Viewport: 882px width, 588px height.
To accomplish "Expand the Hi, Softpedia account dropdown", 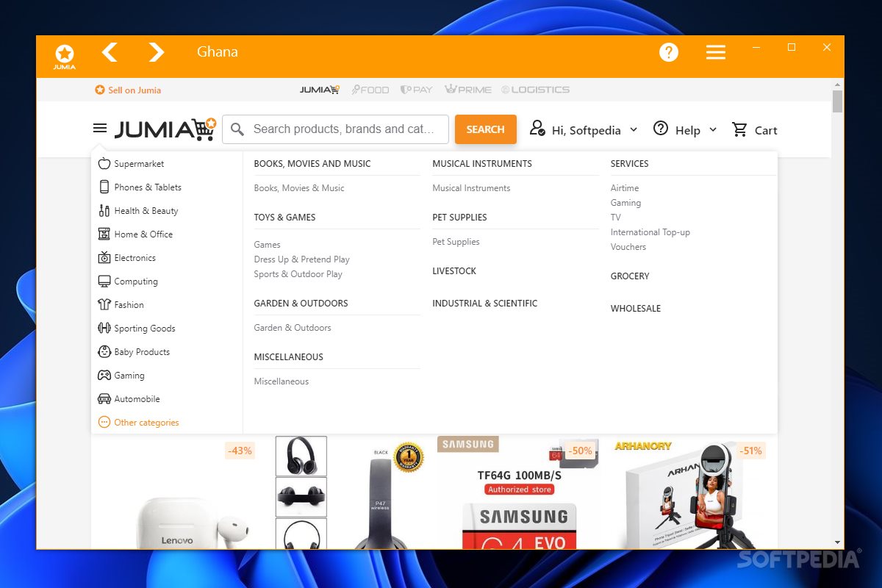I will [634, 129].
